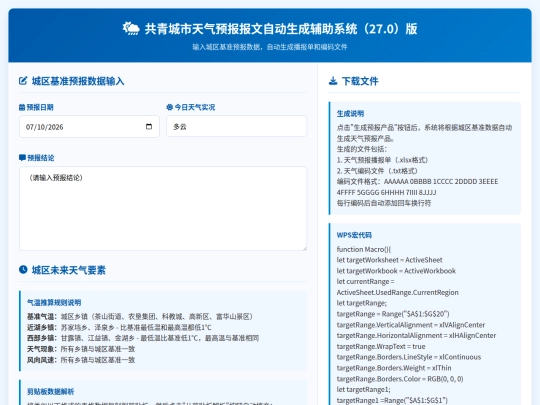
Task: Open the date picker calendar button
Action: pos(149,126)
